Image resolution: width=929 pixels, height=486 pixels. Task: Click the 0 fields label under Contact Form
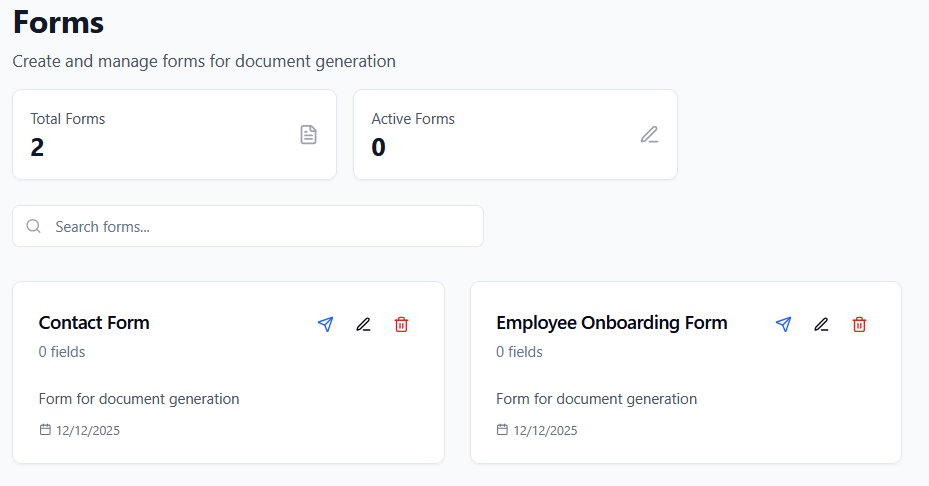click(62, 352)
